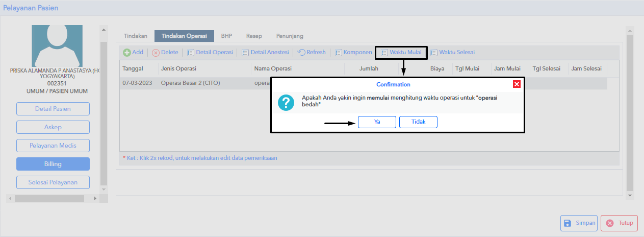Open the Resep tab
This screenshot has height=237, width=644.
coord(254,36)
